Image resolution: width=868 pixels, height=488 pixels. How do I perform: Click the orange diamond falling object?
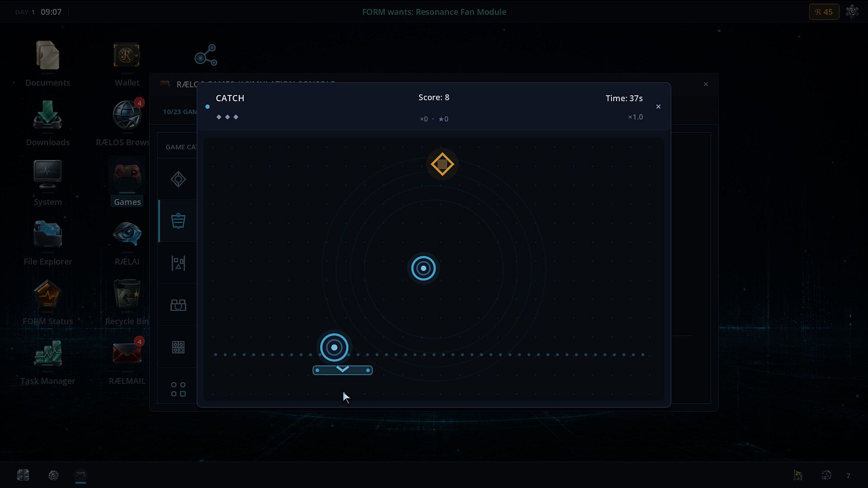pos(442,164)
